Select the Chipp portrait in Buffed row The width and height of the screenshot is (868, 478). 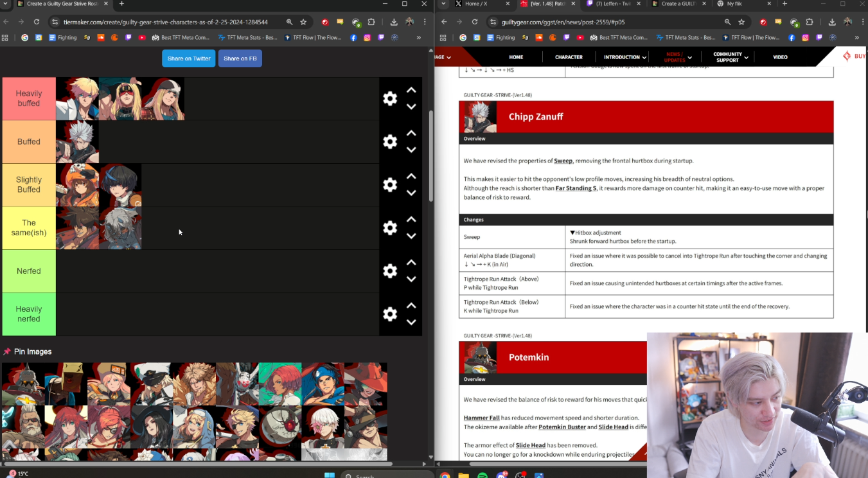(77, 141)
